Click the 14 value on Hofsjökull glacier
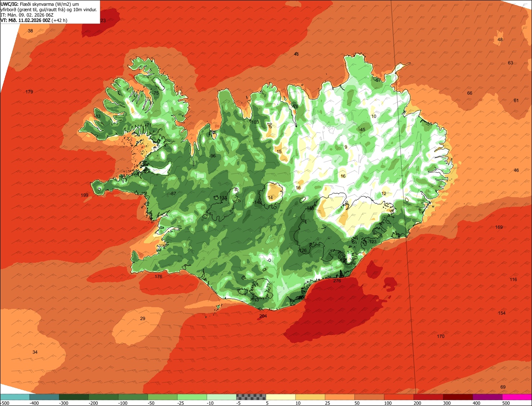This screenshot has height=406, width=532. 270,198
